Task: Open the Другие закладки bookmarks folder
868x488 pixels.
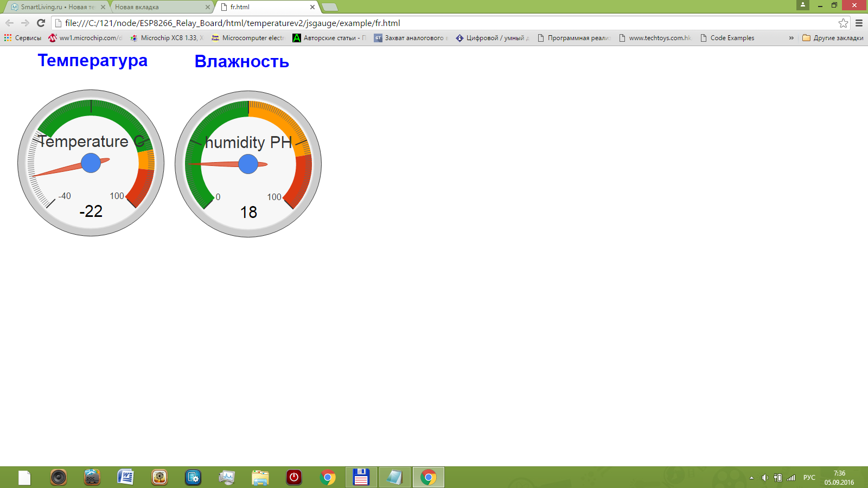Action: click(x=833, y=38)
